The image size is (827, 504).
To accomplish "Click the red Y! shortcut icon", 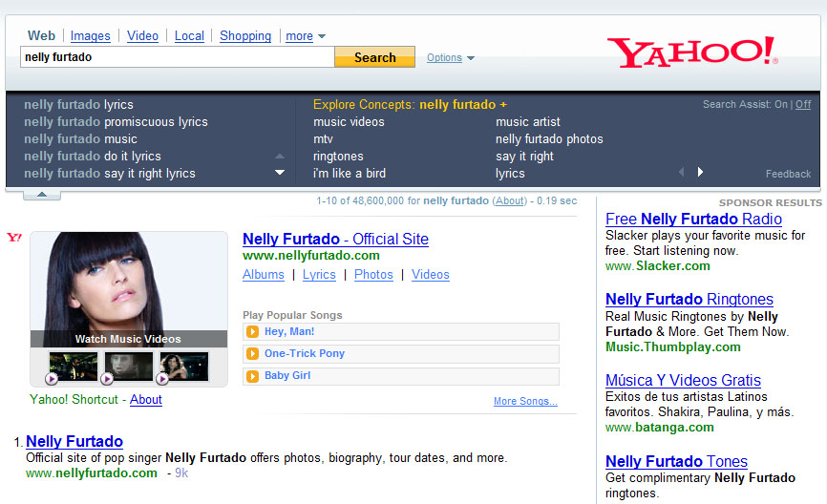I will point(14,238).
